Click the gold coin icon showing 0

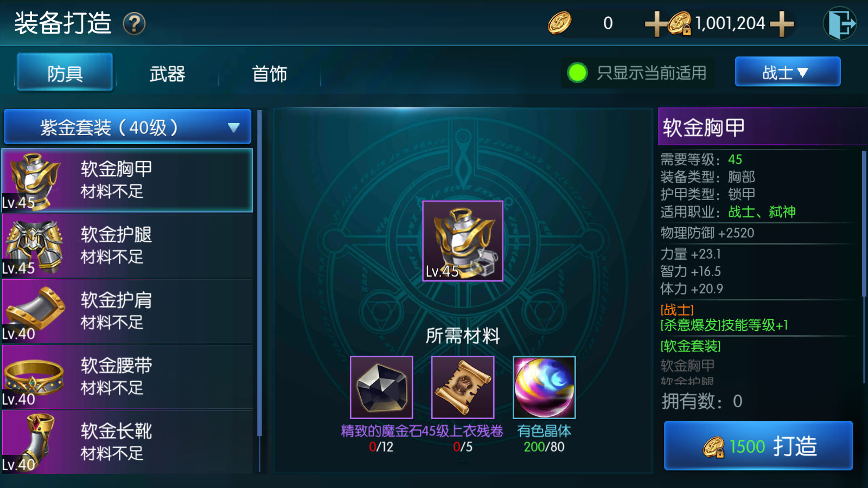click(x=559, y=23)
